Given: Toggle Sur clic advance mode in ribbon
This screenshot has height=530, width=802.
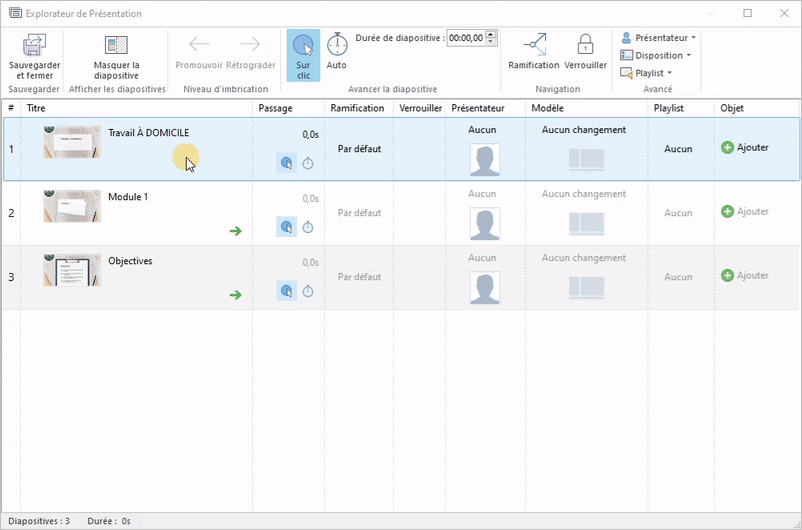Looking at the screenshot, I should 303,46.
